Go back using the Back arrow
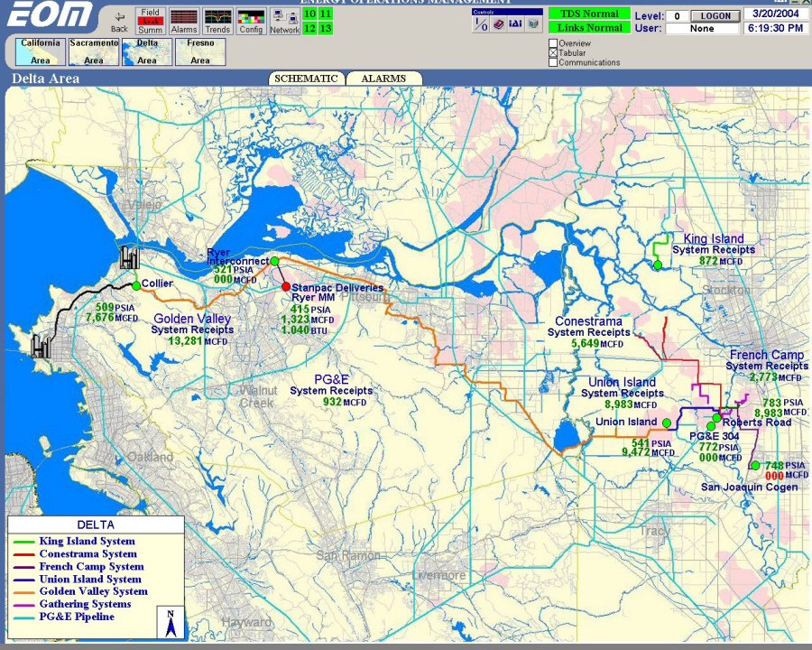 click(x=120, y=22)
